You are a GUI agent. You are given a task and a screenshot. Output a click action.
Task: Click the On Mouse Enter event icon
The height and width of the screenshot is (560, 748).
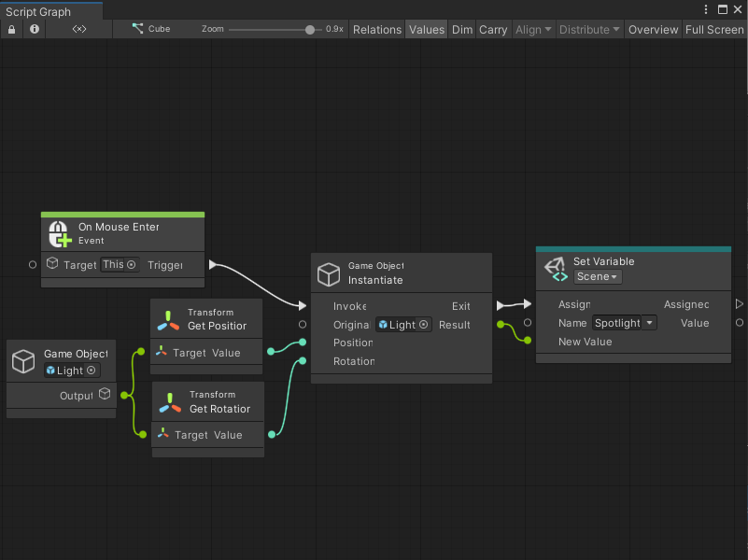click(x=57, y=232)
